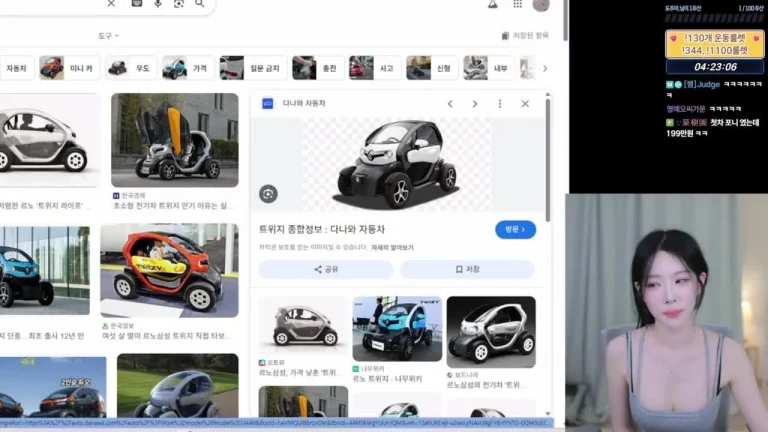
Task: Click the 저장 save button
Action: (x=467, y=269)
